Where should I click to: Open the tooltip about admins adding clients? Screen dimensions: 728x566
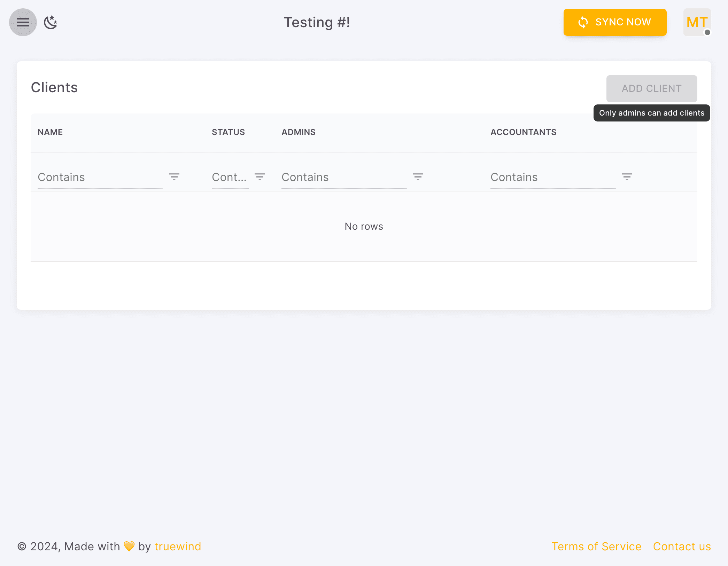tap(651, 113)
